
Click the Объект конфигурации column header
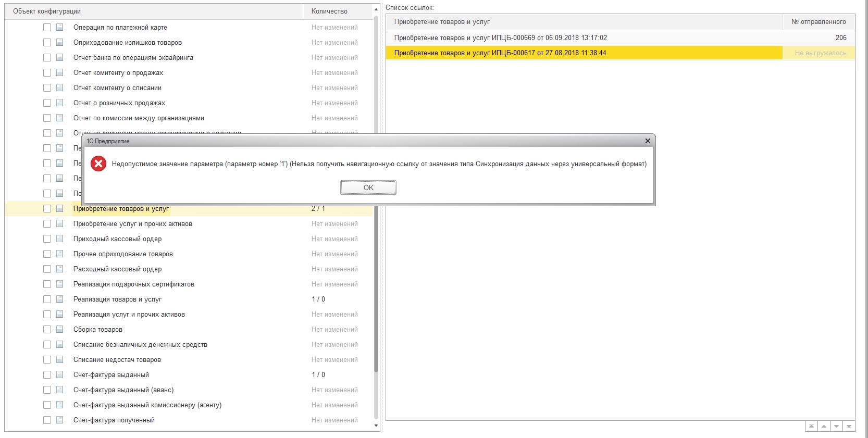tap(154, 11)
